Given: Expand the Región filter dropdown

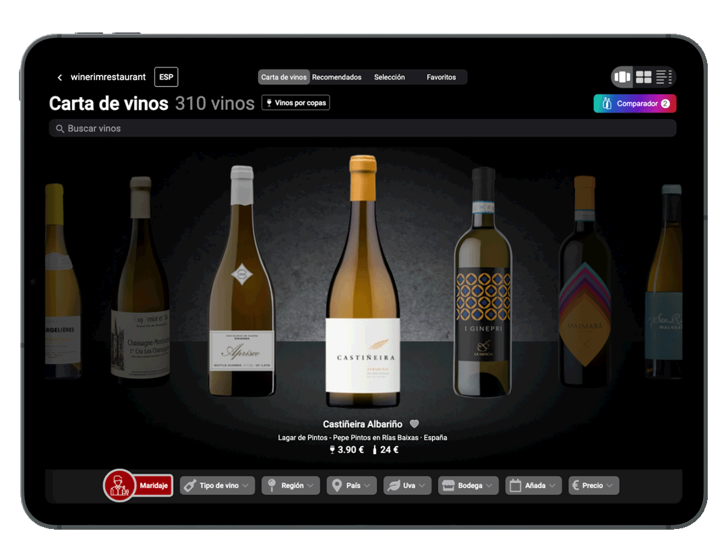Looking at the screenshot, I should tap(291, 486).
